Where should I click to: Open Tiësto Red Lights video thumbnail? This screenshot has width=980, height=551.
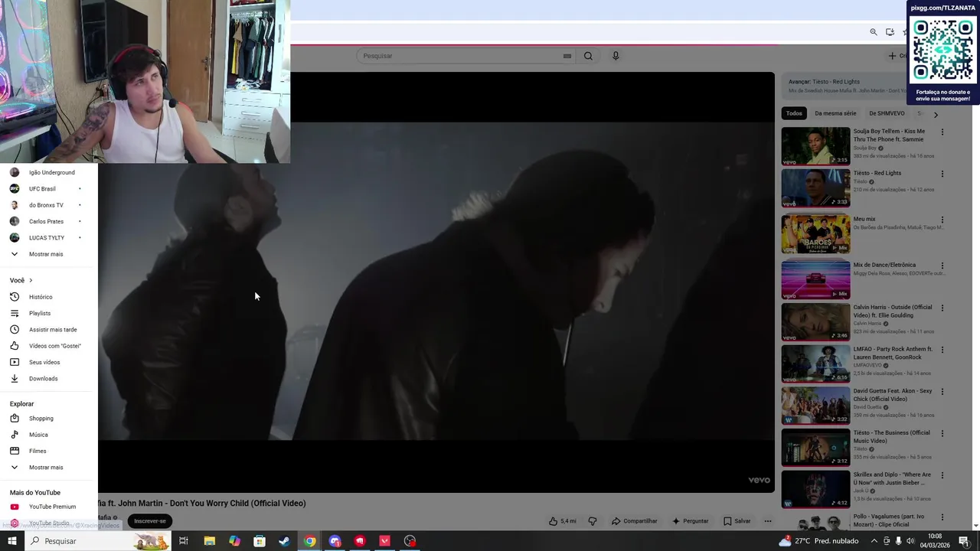815,188
